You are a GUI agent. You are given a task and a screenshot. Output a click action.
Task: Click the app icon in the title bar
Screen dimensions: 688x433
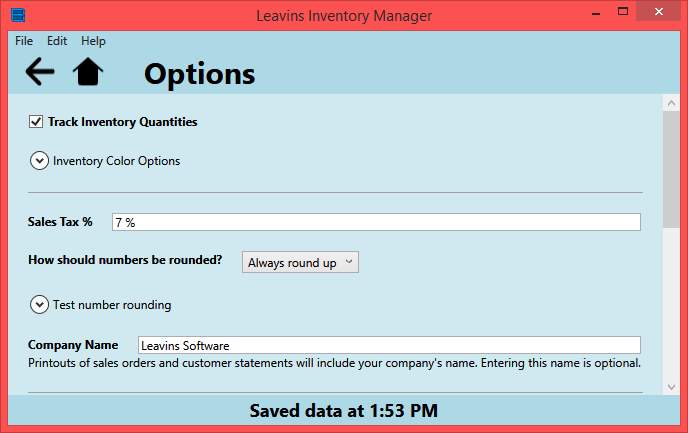pyautogui.click(x=18, y=15)
